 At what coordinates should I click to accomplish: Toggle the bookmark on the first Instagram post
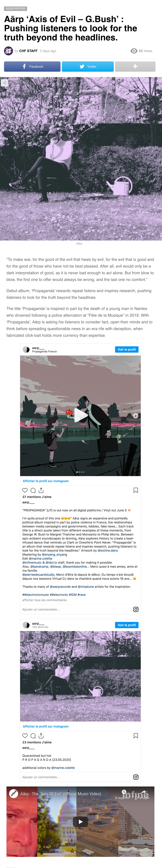pos(136,490)
